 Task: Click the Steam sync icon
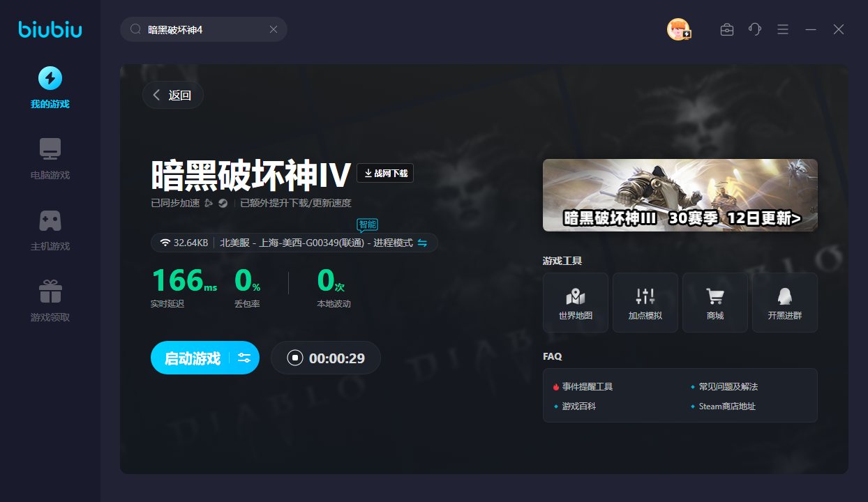click(223, 204)
